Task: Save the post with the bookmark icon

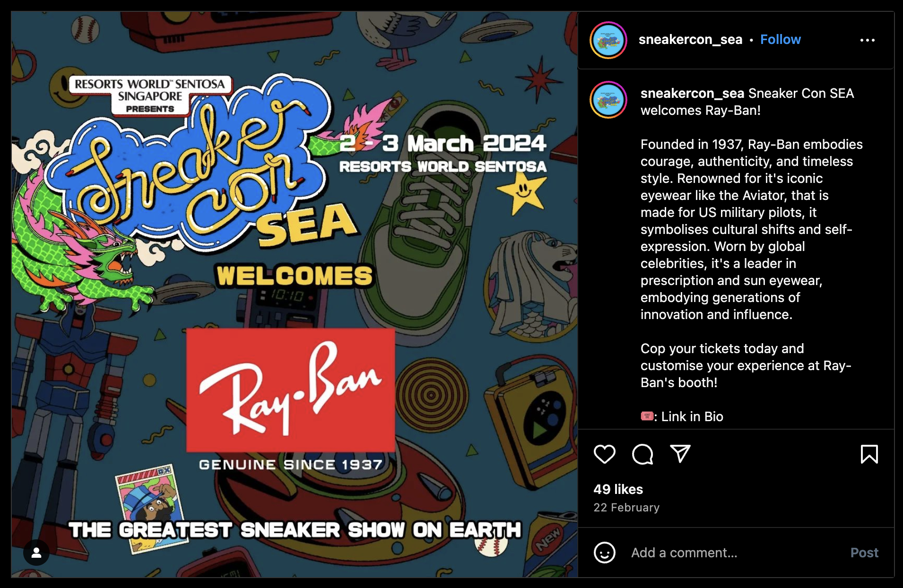Action: click(869, 454)
